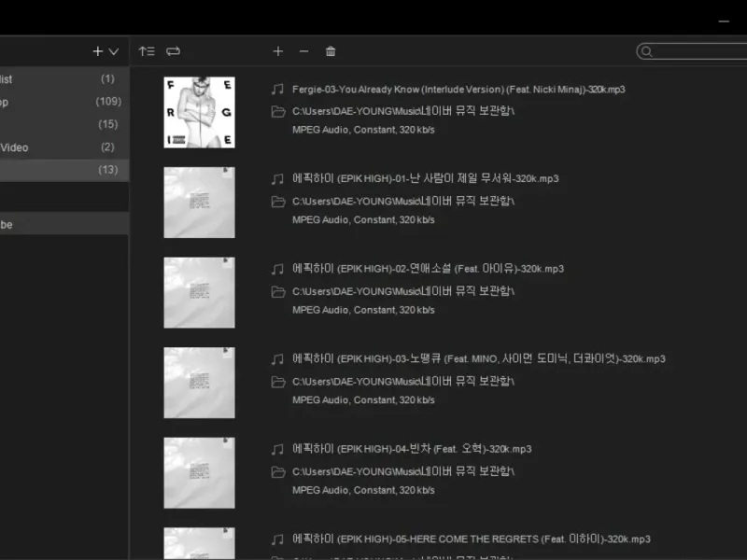Select "Fergie-03-You Already Know" file name
747x560 pixels.
pyautogui.click(x=458, y=89)
